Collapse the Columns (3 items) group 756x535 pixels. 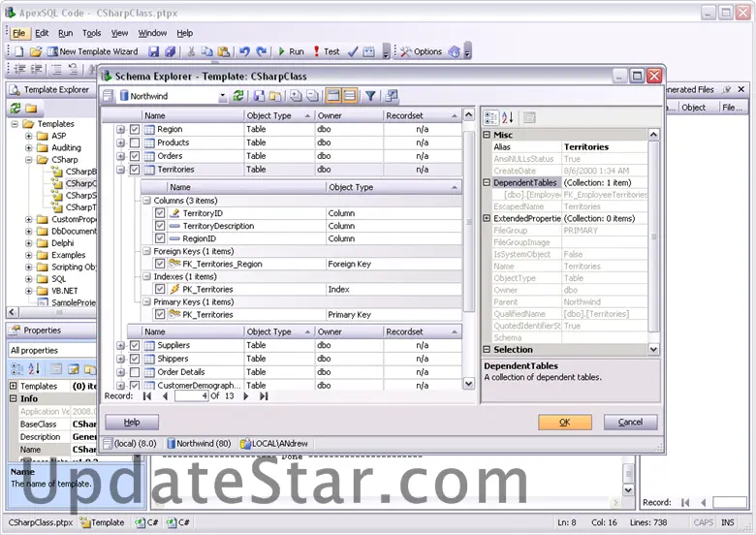(x=147, y=201)
